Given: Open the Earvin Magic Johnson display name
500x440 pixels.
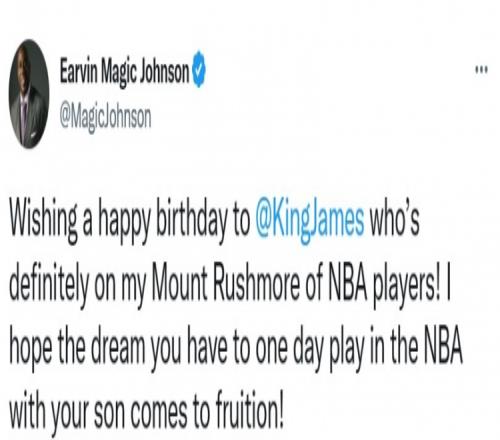Looking at the screenshot, I should tap(125, 72).
